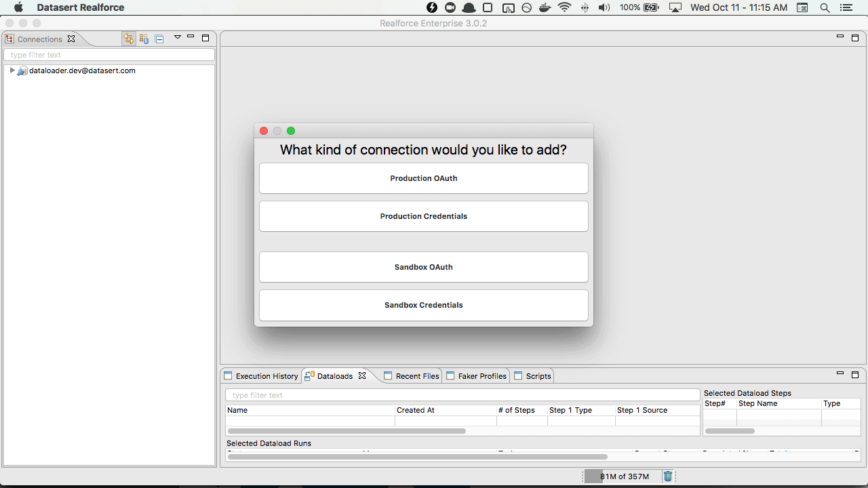Click the Dataloads filter text field

[462, 395]
